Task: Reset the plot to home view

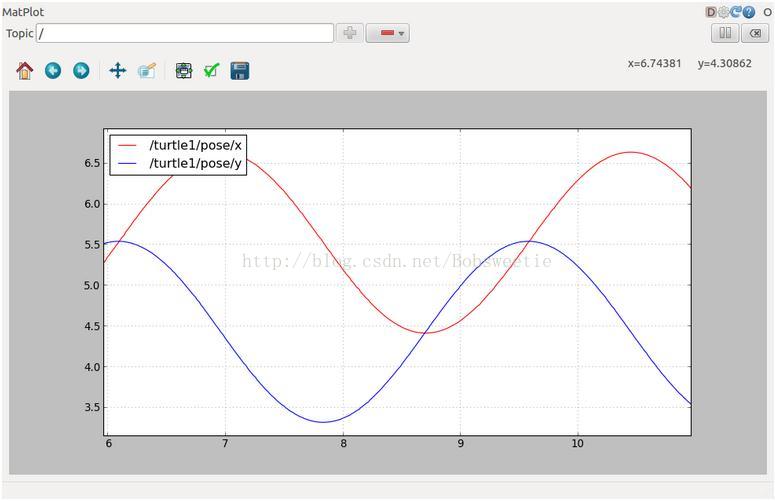Action: pos(25,71)
